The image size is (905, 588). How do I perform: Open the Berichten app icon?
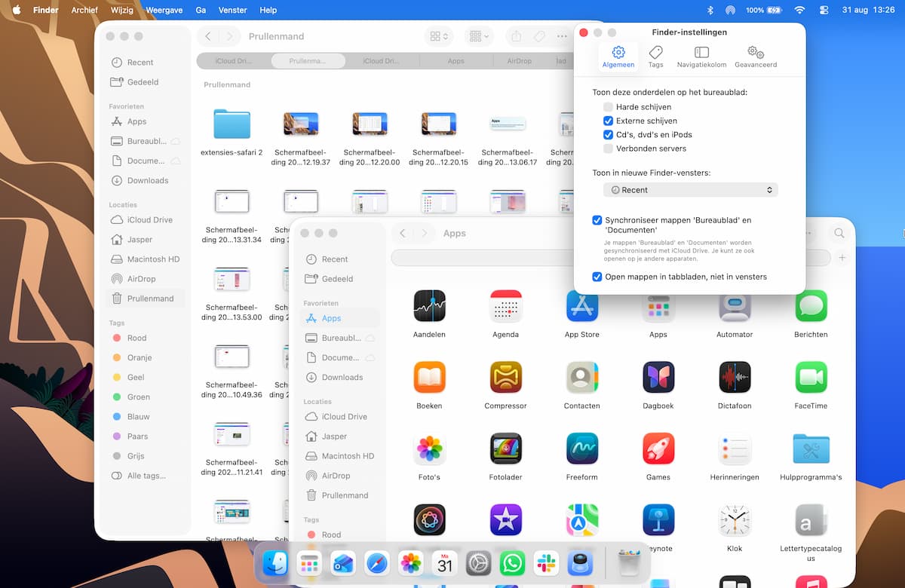coord(811,306)
